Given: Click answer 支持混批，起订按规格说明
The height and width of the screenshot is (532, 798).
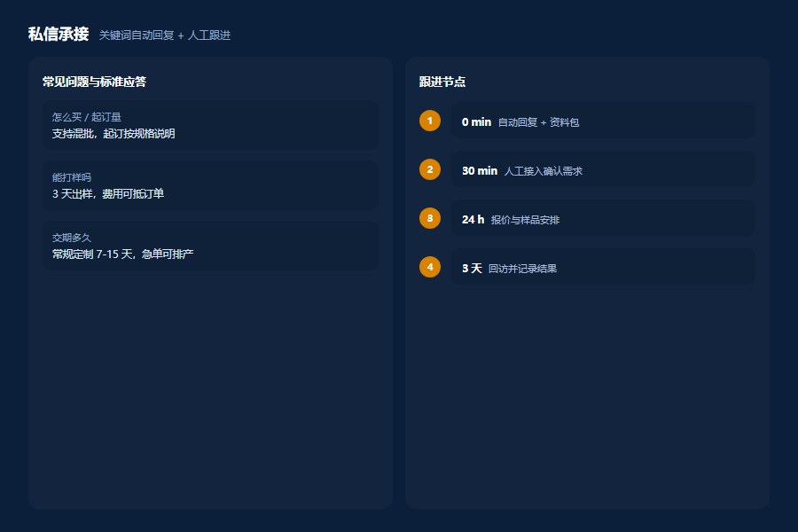Looking at the screenshot, I should tap(113, 133).
